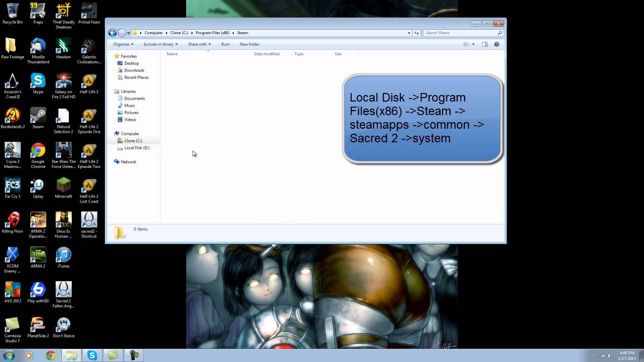Launch Far Cry 3 desktop icon

[13, 188]
